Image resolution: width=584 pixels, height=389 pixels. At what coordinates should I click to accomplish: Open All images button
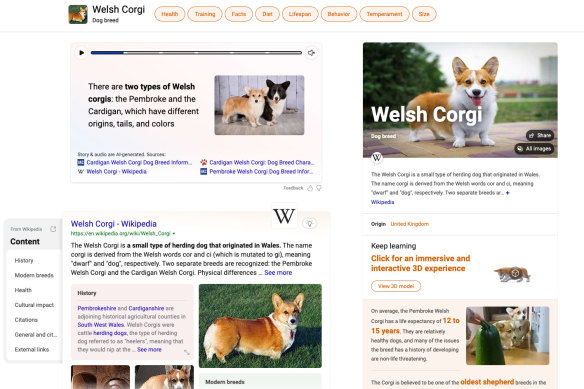(x=534, y=149)
